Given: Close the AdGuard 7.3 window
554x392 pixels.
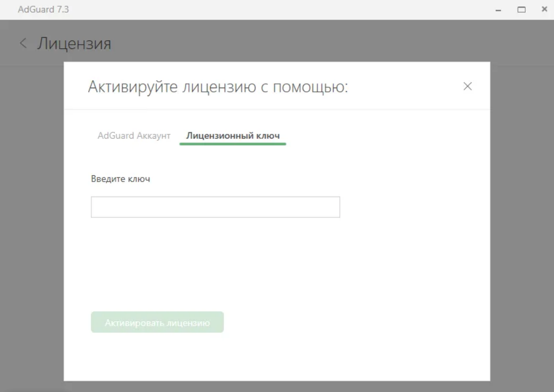Looking at the screenshot, I should tap(544, 10).
